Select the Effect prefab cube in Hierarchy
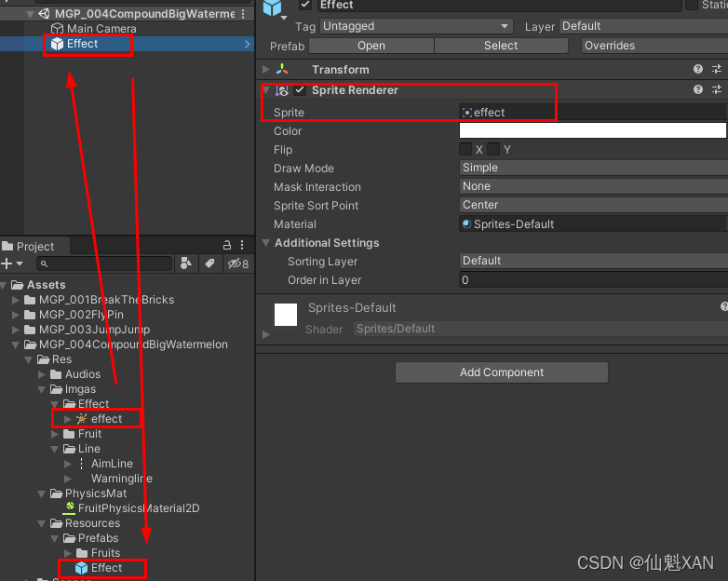728x581 pixels. coord(57,44)
